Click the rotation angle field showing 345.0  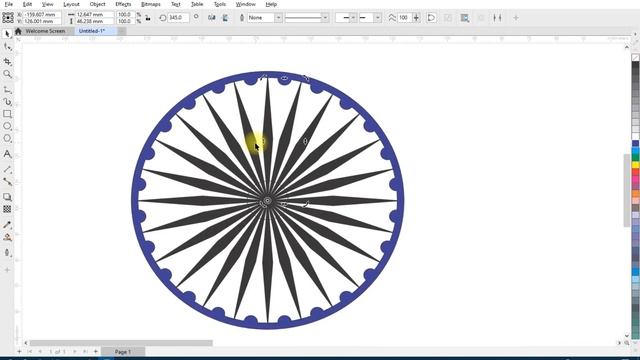click(178, 18)
